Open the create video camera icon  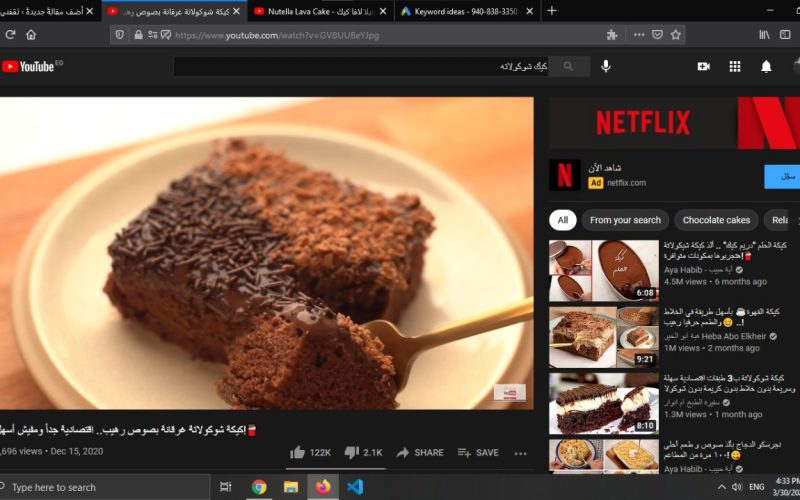point(704,66)
